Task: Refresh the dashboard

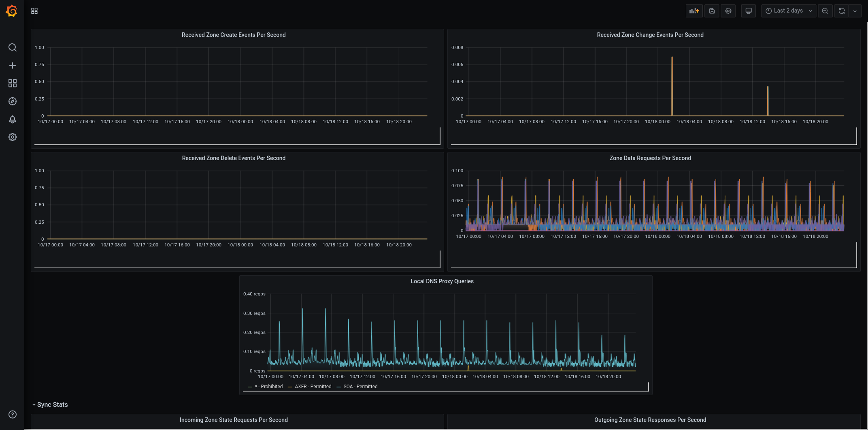Action: pos(842,11)
